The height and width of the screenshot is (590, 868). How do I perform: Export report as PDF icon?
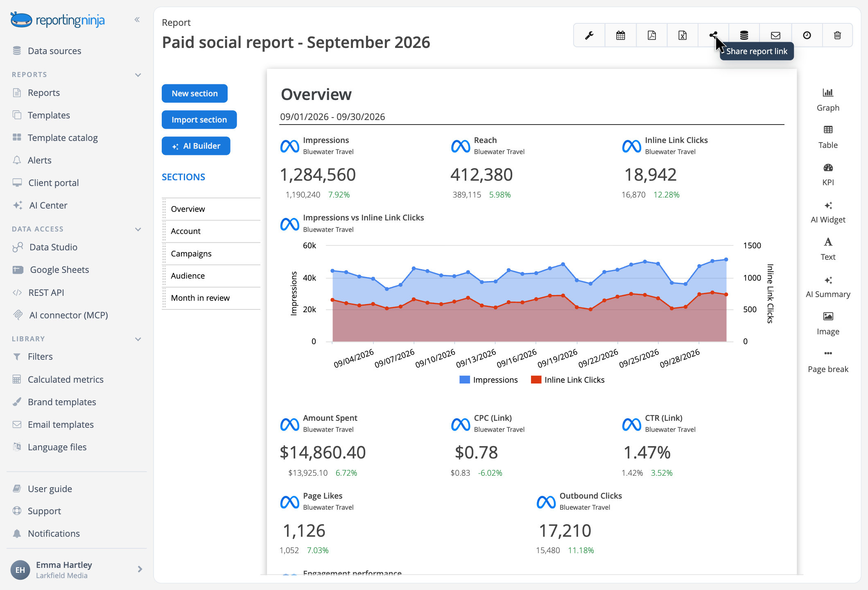651,36
